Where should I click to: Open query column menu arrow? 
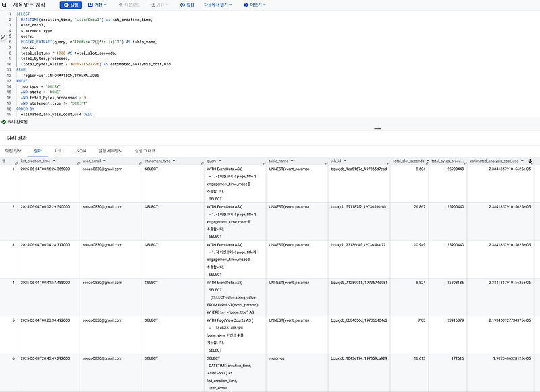(220, 161)
